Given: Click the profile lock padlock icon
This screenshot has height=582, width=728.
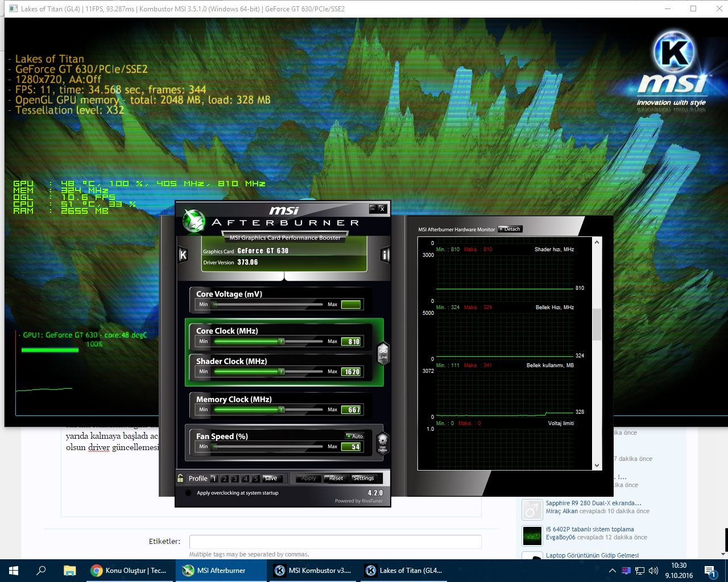Looking at the screenshot, I should 180,478.
